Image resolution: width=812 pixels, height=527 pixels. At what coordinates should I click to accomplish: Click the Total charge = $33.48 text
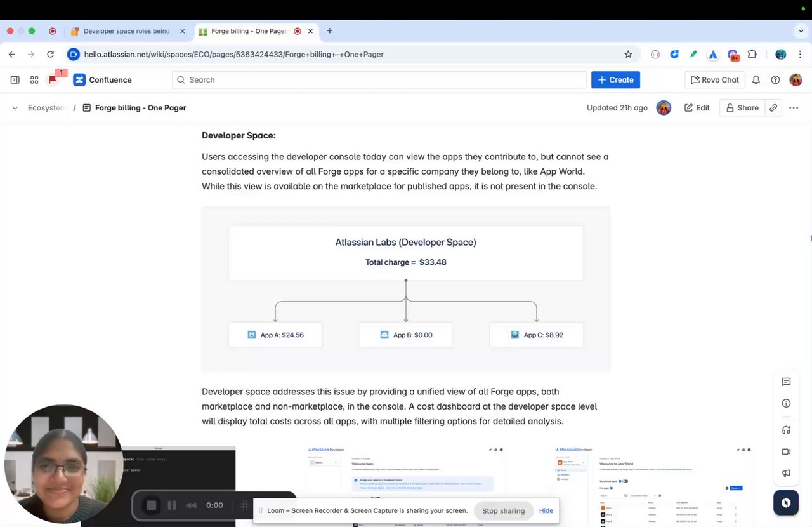[x=406, y=262]
